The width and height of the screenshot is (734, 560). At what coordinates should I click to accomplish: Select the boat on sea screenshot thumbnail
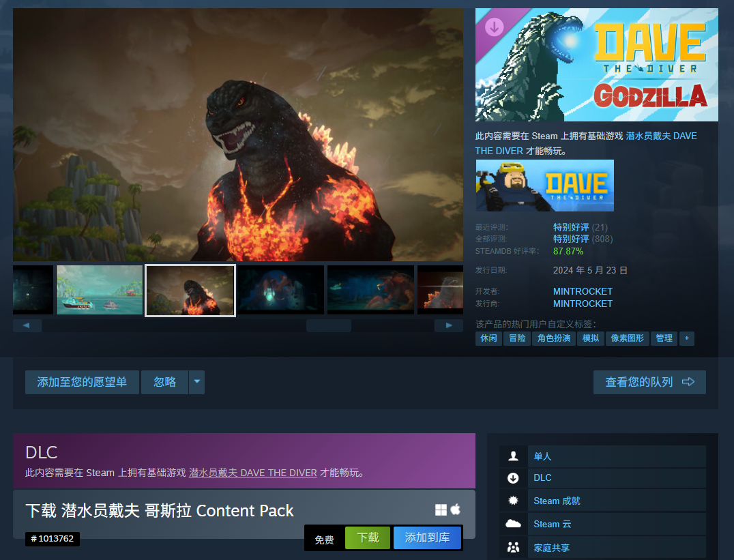[x=99, y=290]
